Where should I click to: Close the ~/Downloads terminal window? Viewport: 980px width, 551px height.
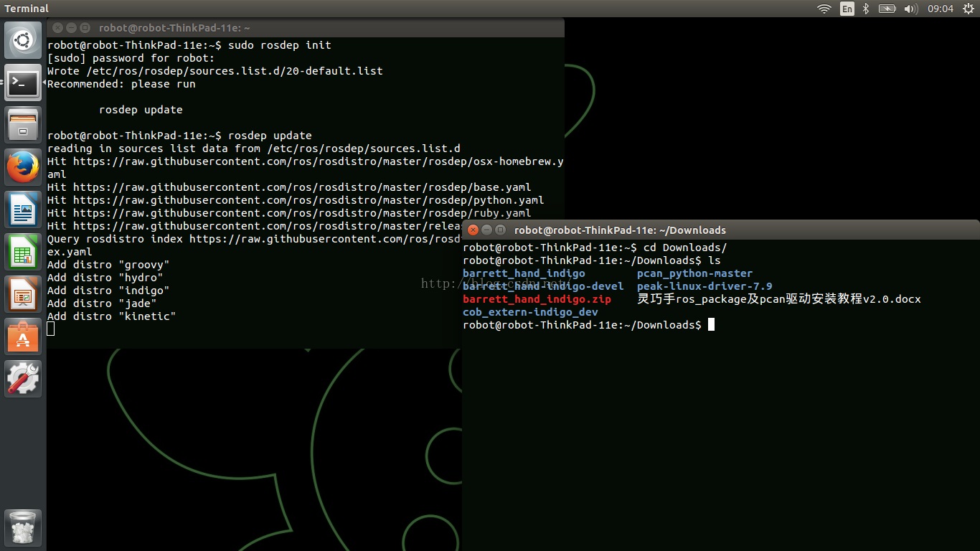472,230
